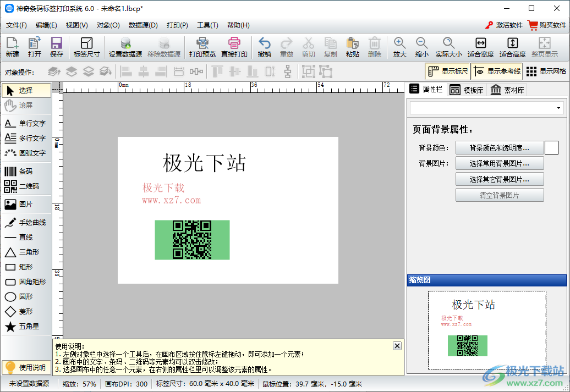The height and width of the screenshot is (392, 570).
Task: Fit canvas with 适合宽度
Action: (x=480, y=47)
